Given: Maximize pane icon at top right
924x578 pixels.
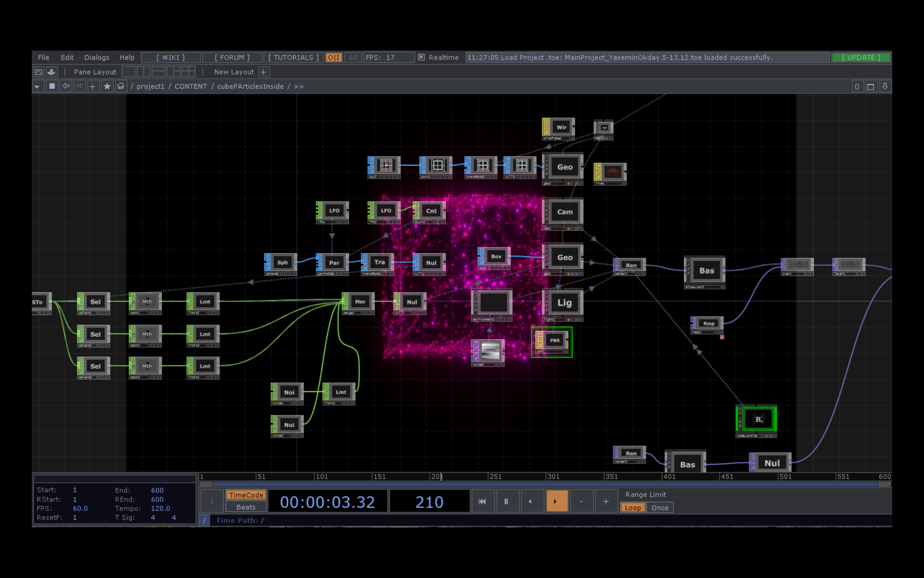Looking at the screenshot, I should 871,87.
